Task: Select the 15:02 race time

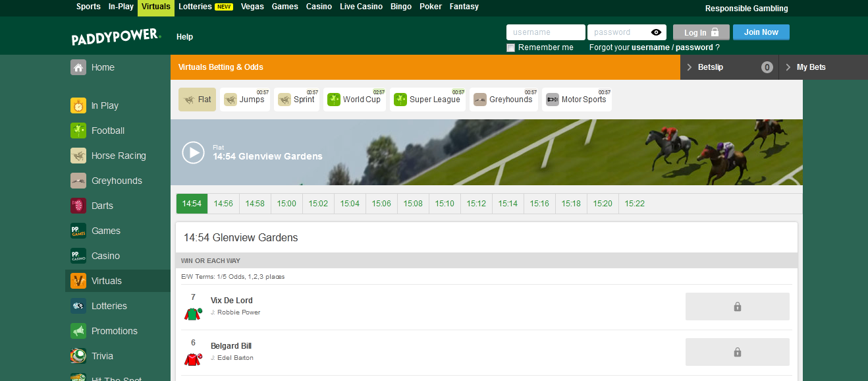Action: pyautogui.click(x=318, y=204)
